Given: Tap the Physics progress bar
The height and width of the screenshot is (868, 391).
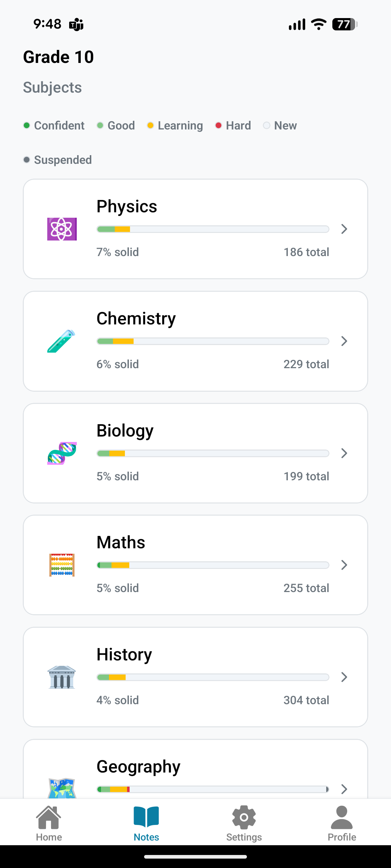Looking at the screenshot, I should click(x=213, y=229).
